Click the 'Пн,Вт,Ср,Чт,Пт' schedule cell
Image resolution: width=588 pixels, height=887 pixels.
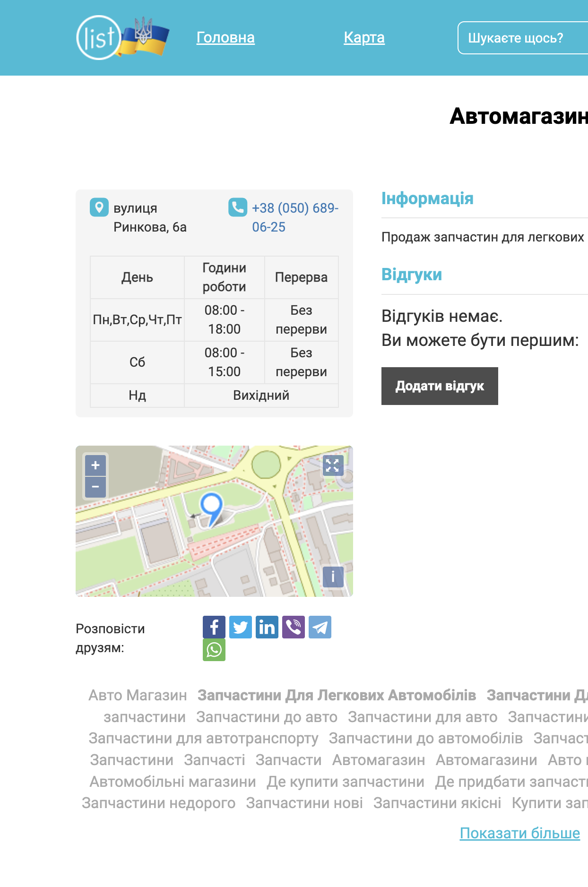click(137, 320)
